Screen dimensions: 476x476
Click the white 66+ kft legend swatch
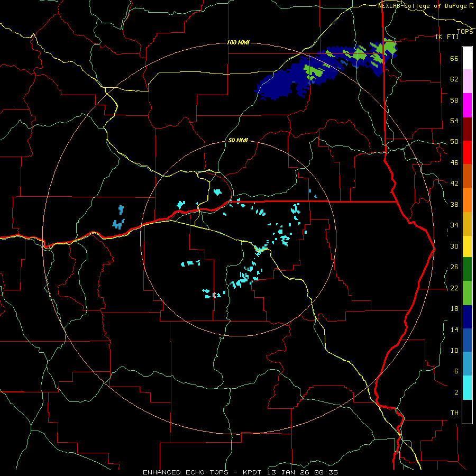tap(467, 58)
